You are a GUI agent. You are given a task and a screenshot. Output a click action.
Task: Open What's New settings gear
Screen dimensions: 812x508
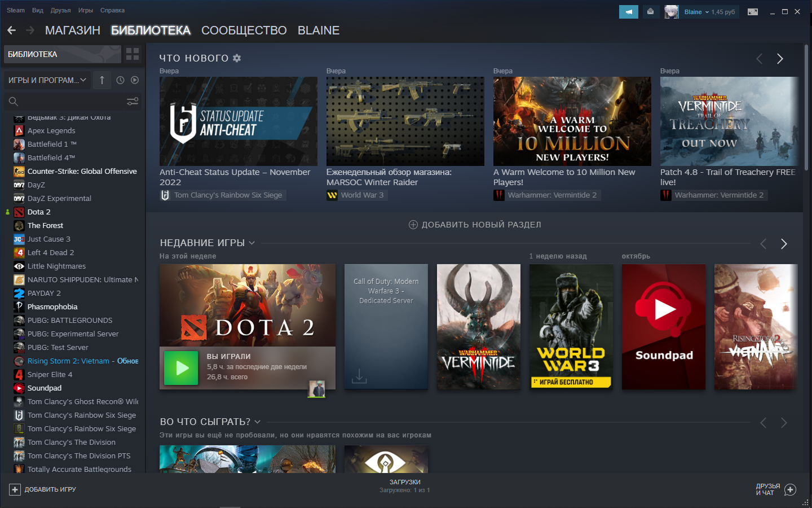point(237,58)
